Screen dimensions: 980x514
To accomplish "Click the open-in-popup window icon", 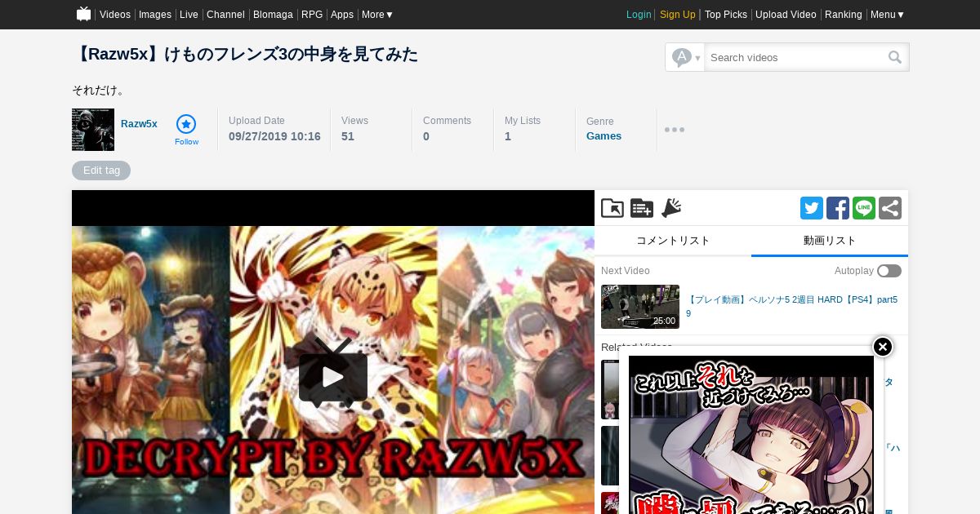I will [x=612, y=208].
